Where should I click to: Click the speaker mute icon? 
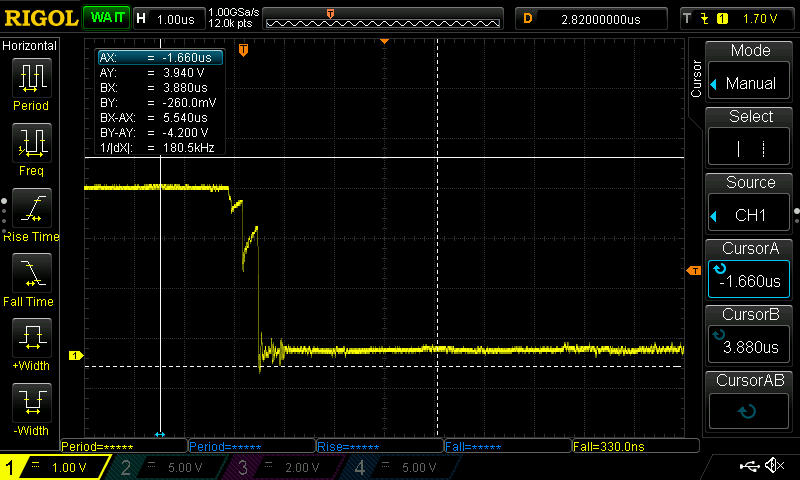pyautogui.click(x=773, y=466)
